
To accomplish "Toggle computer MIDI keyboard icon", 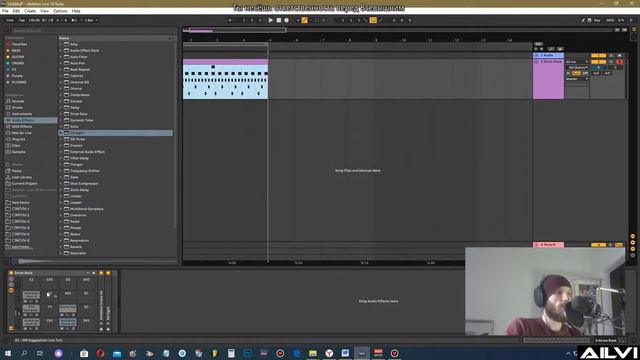I will (589, 20).
